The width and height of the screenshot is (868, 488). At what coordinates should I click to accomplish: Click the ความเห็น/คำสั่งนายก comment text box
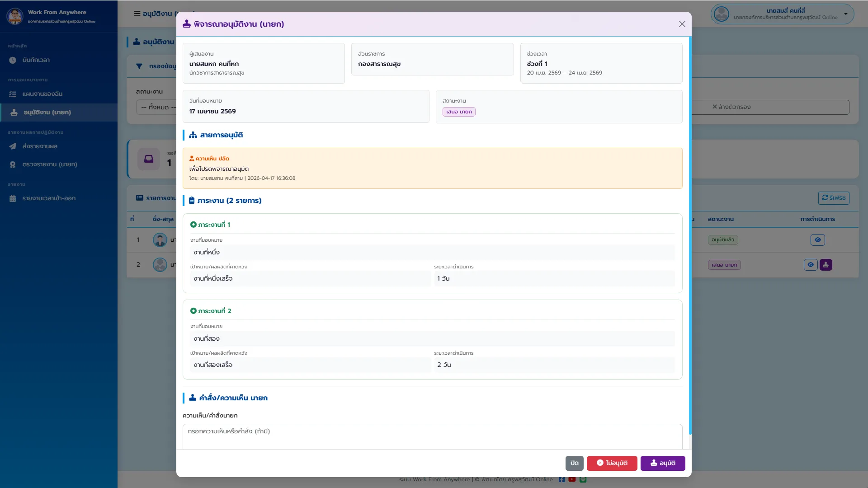pyautogui.click(x=433, y=436)
